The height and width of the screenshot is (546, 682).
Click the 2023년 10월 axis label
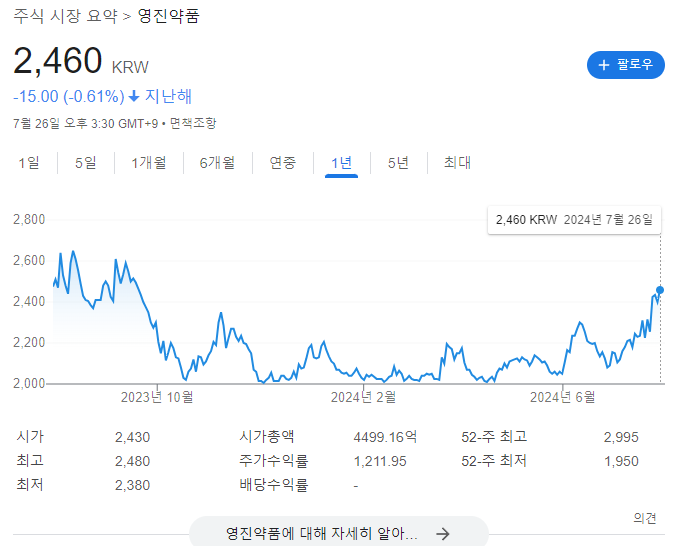pos(157,397)
